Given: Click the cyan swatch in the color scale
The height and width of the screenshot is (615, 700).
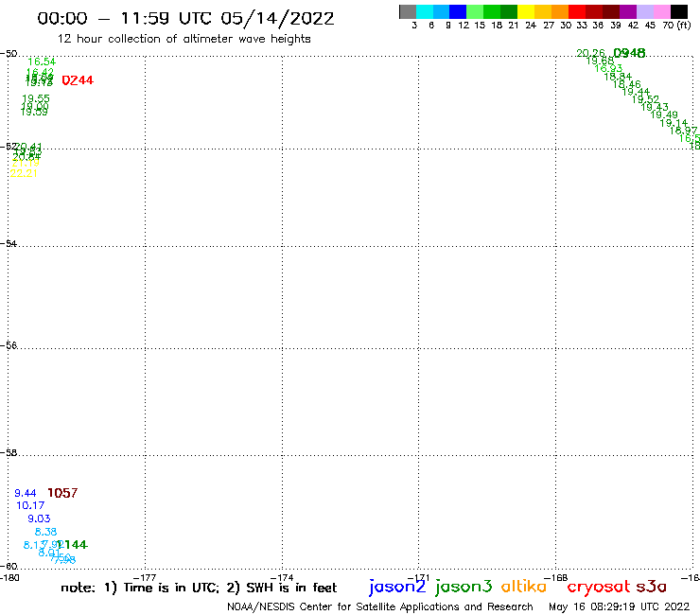Looking at the screenshot, I should tap(425, 11).
